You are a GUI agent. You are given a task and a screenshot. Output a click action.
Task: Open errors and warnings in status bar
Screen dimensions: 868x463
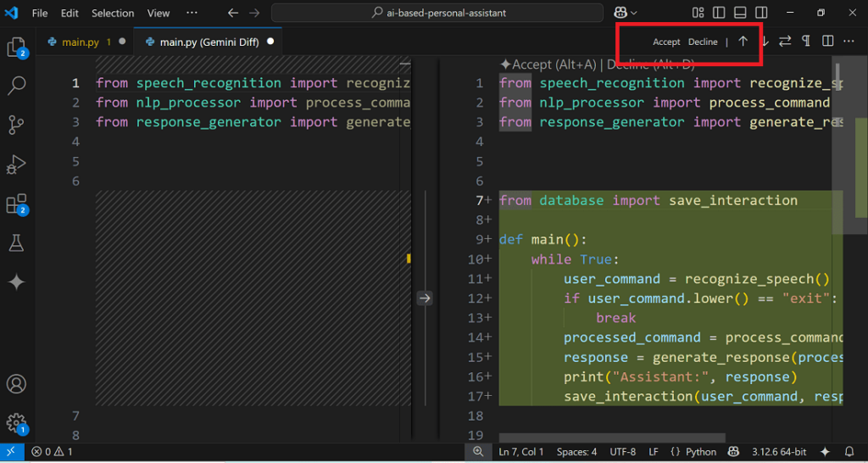pyautogui.click(x=52, y=452)
